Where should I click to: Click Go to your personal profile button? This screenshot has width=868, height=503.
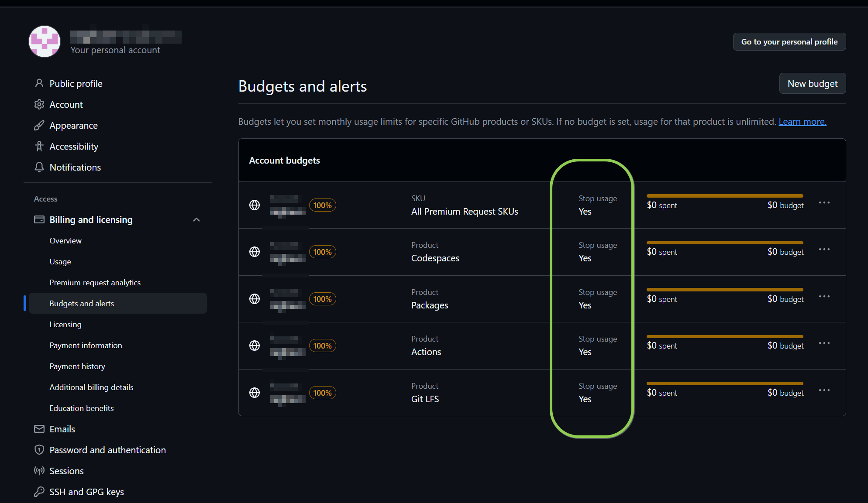tap(789, 42)
